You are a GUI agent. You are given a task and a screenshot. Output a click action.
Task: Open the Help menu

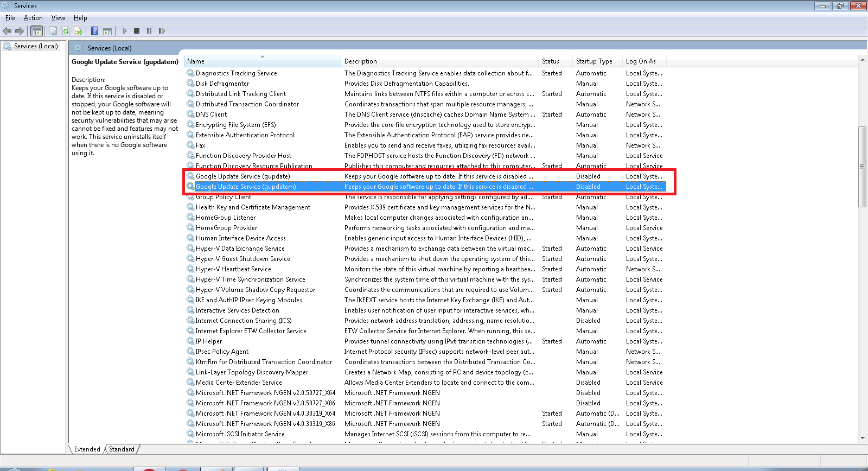pos(80,18)
